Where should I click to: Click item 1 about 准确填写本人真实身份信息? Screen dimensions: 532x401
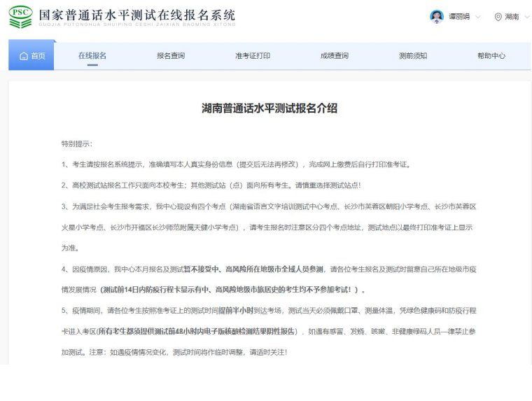click(x=236, y=164)
